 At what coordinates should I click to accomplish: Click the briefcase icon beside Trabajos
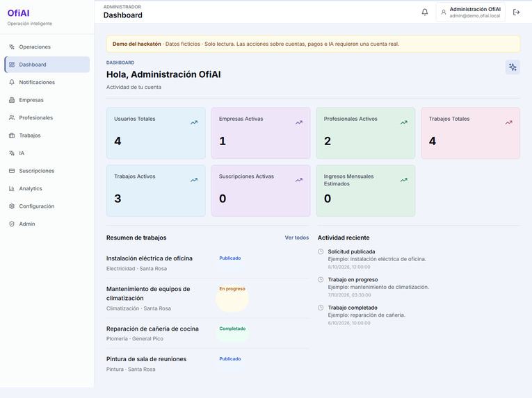pyautogui.click(x=12, y=135)
